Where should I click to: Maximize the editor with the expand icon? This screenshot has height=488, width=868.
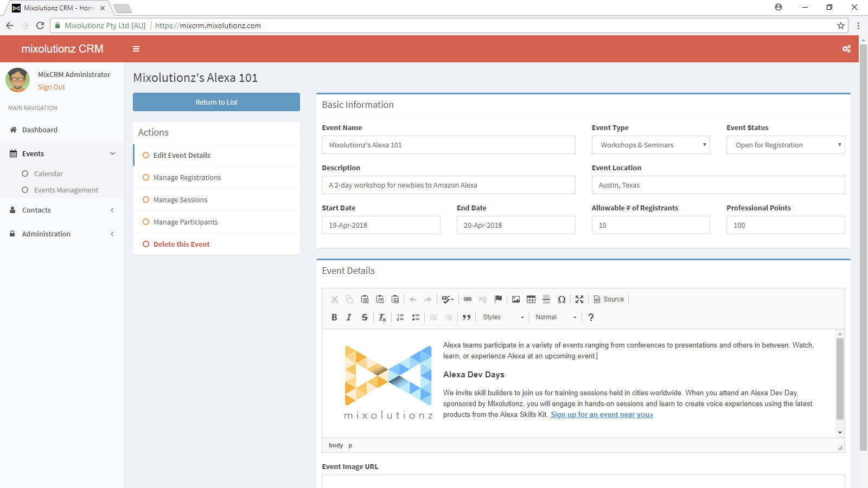coord(579,299)
